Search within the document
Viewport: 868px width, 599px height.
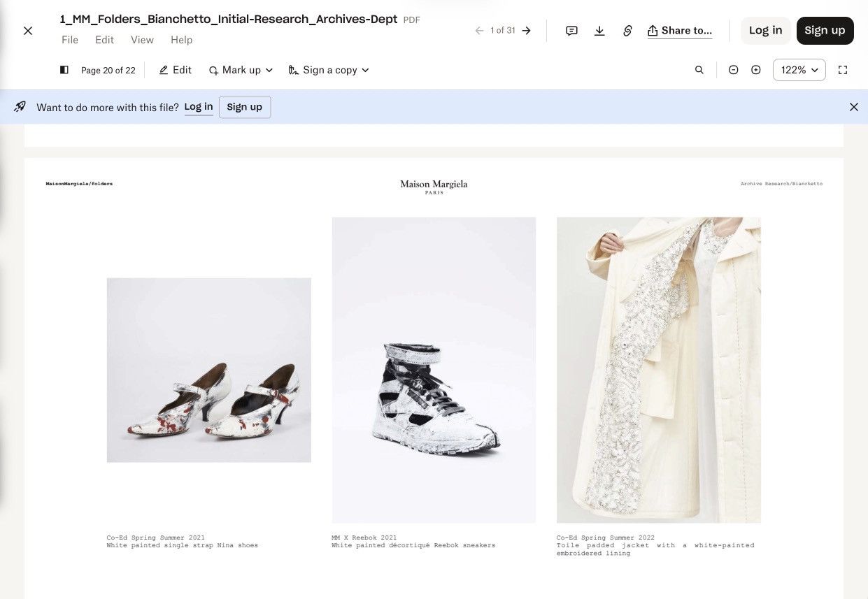pos(699,70)
